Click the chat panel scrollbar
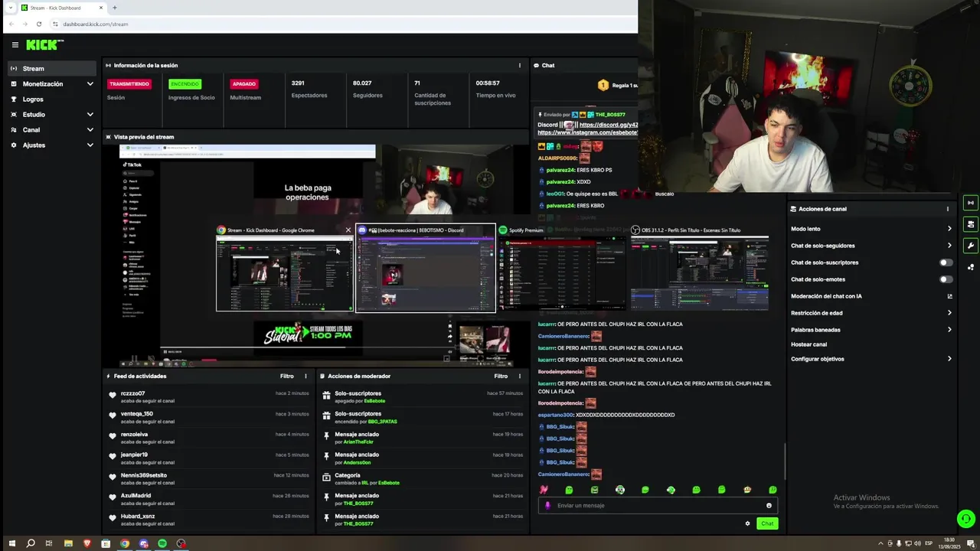The width and height of the screenshot is (980, 551). click(785, 461)
